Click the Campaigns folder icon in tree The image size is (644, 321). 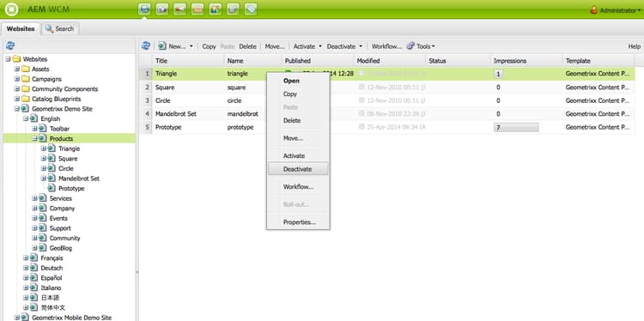pyautogui.click(x=26, y=79)
